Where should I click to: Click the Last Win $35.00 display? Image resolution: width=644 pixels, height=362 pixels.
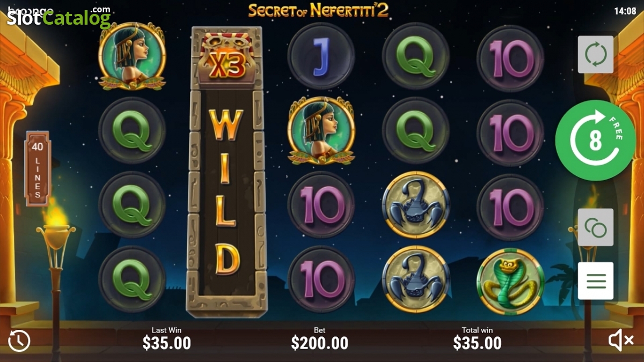coord(166,338)
